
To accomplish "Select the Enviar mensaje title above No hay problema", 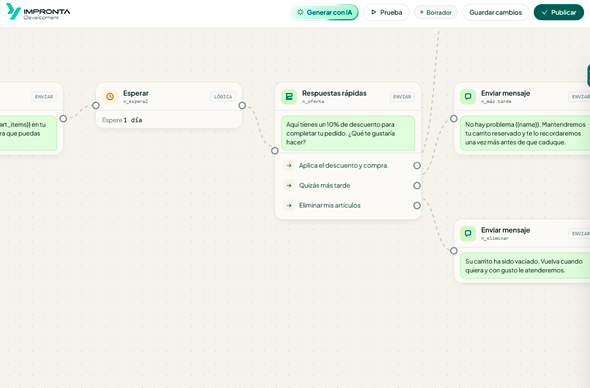I will click(505, 93).
